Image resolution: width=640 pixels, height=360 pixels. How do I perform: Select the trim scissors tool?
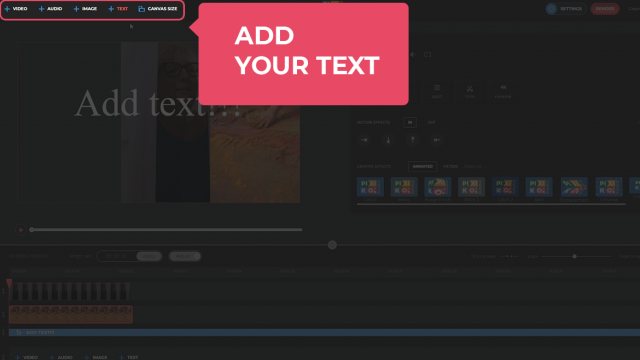(x=470, y=91)
